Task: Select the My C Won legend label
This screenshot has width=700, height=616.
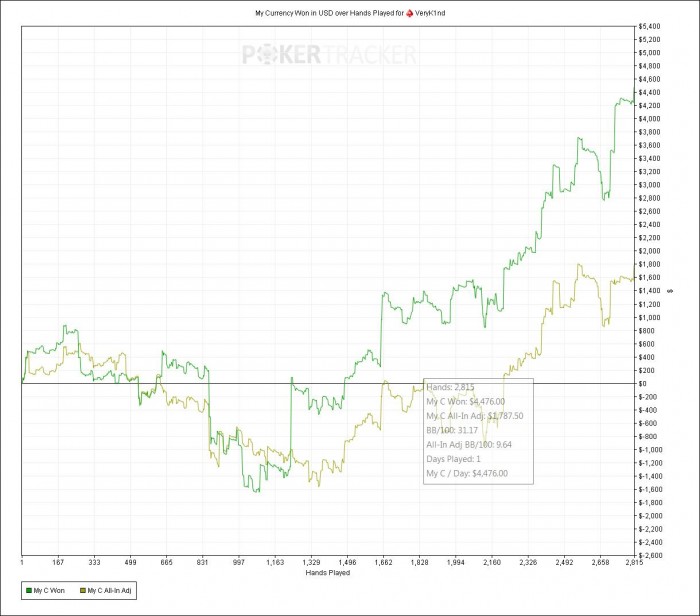Action: click(49, 591)
